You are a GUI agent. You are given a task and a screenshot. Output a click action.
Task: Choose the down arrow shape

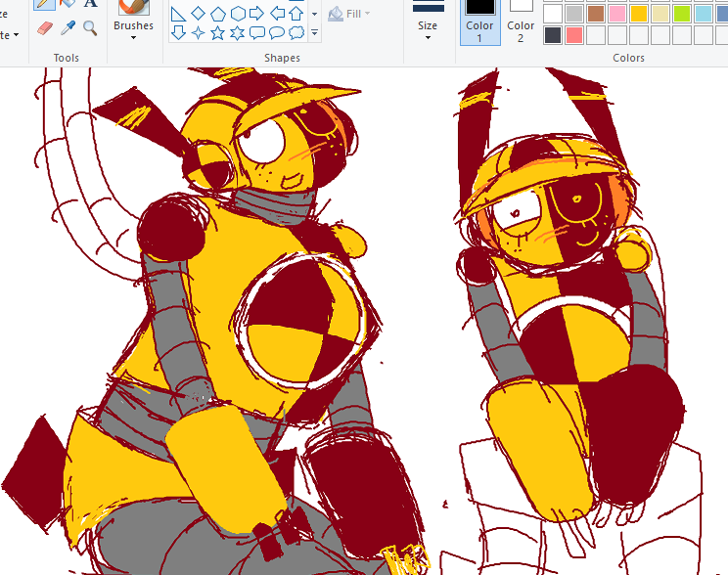tap(178, 32)
